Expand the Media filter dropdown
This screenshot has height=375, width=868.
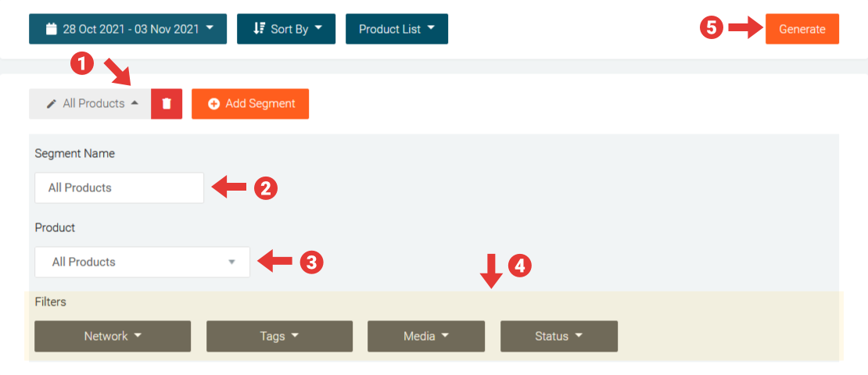[425, 336]
